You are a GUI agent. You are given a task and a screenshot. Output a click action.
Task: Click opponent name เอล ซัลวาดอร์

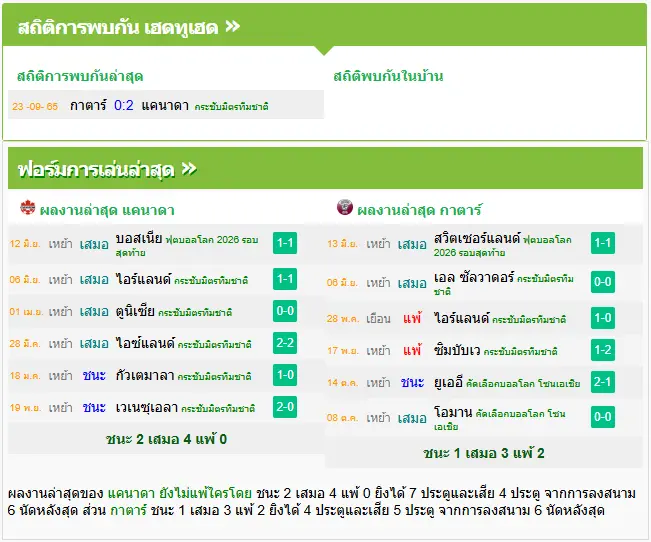(474, 277)
